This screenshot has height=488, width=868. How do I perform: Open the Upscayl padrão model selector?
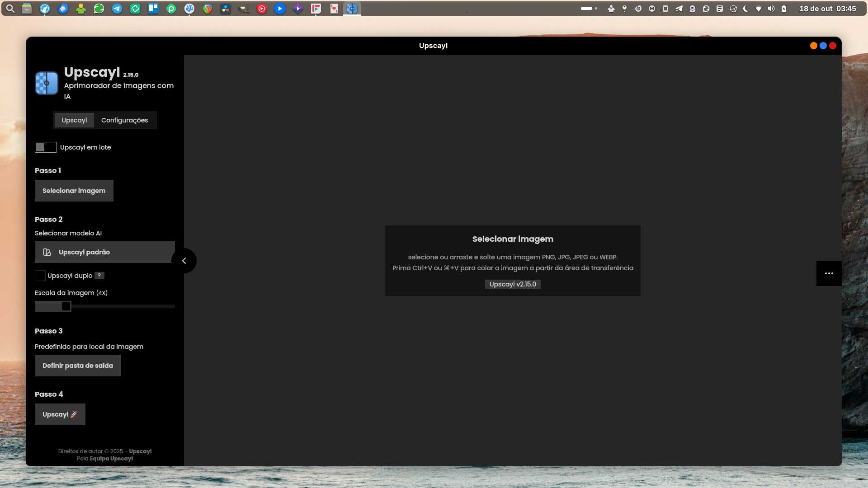[105, 252]
